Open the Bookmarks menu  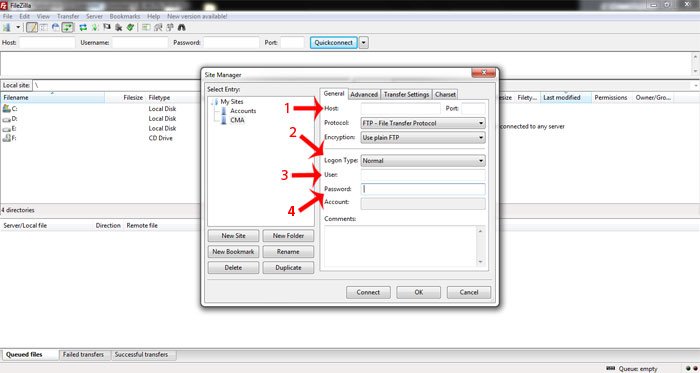125,16
